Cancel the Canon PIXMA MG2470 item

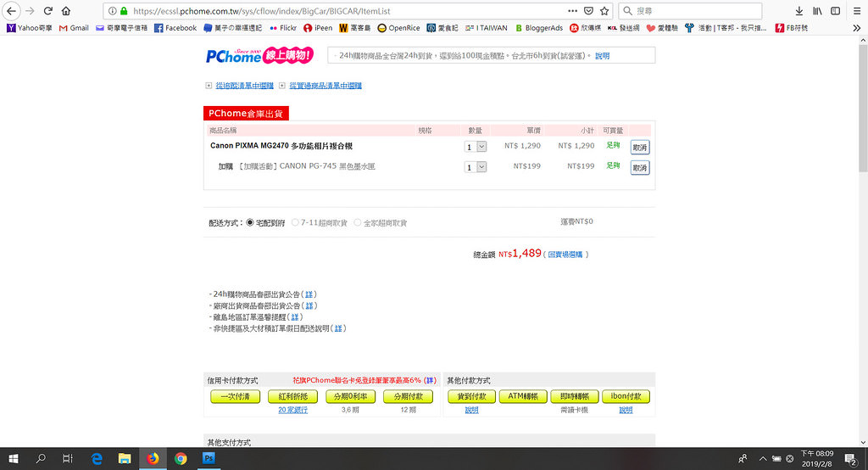pyautogui.click(x=640, y=148)
